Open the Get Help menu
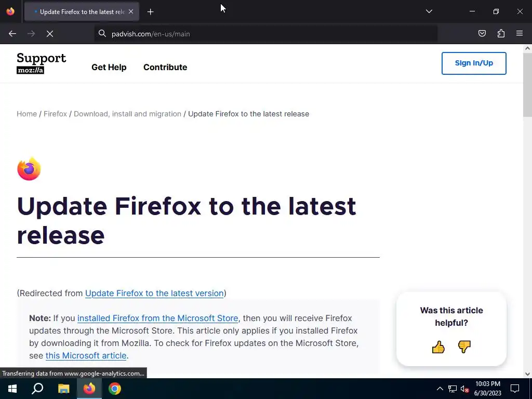This screenshot has height=399, width=532. pyautogui.click(x=109, y=67)
